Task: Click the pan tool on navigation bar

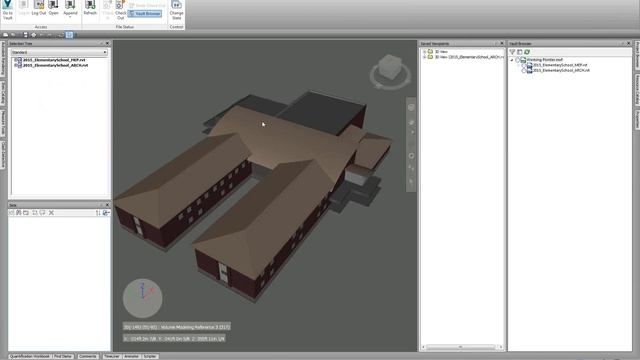Action: tap(411, 123)
